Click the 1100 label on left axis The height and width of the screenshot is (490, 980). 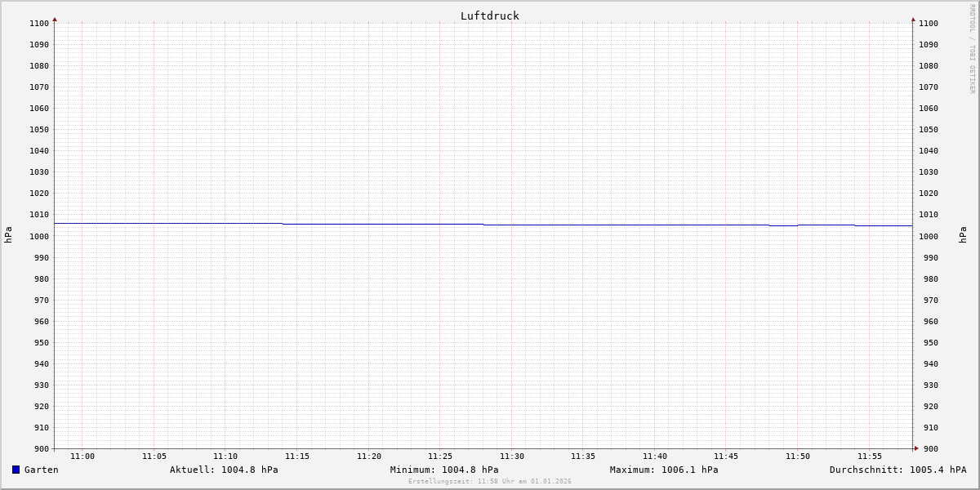(39, 24)
